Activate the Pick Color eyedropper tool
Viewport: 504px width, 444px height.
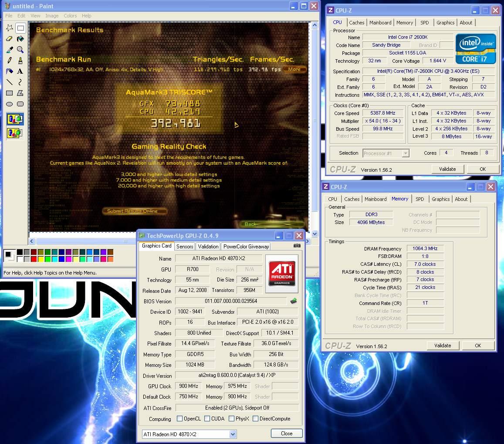tap(10, 50)
